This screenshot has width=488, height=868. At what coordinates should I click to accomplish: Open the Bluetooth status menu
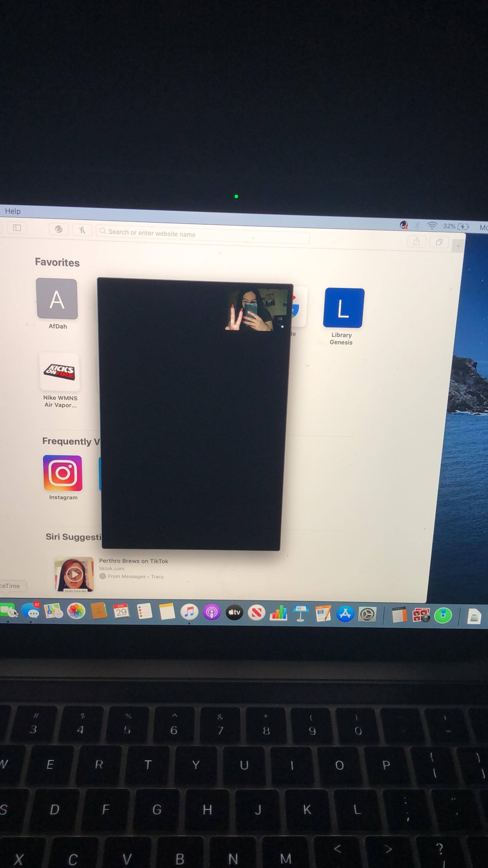(417, 225)
